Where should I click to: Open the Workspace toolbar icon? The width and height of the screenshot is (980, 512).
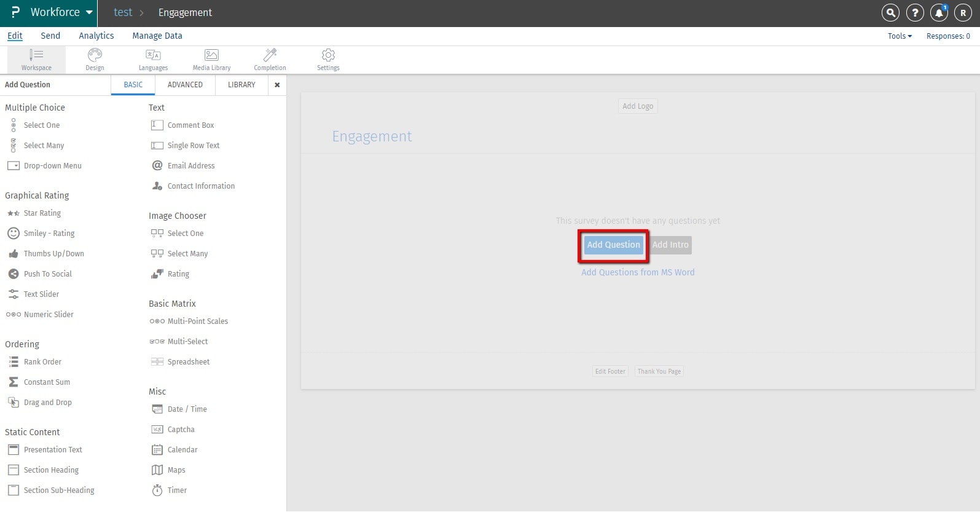(x=36, y=60)
